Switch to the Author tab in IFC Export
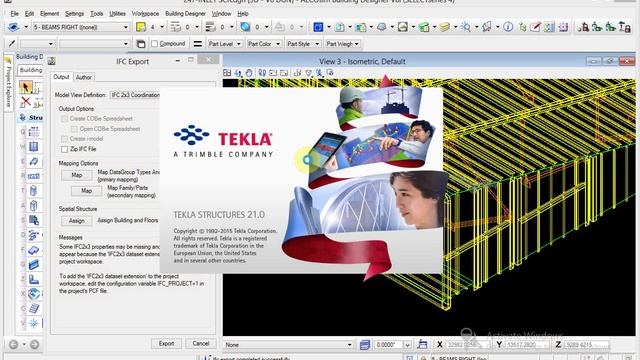This screenshot has width=640, height=360. (x=84, y=77)
